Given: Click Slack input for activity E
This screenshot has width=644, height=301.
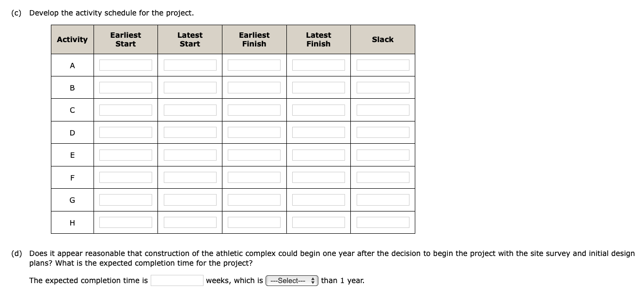Looking at the screenshot, I should (x=383, y=155).
